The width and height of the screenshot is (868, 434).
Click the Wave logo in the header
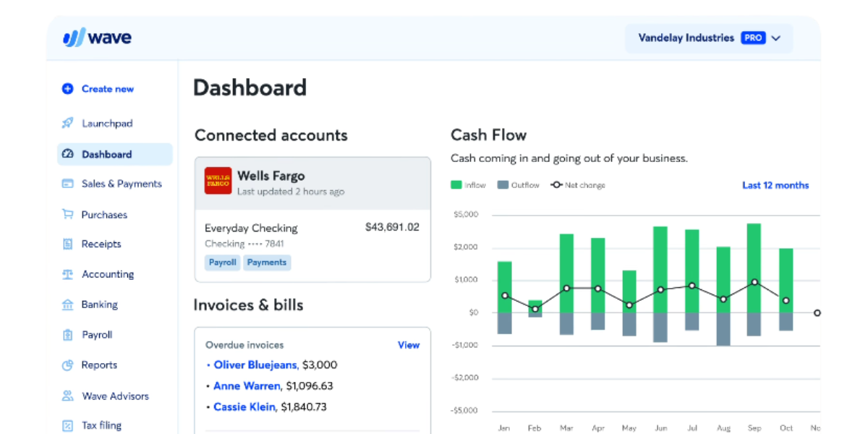[97, 37]
